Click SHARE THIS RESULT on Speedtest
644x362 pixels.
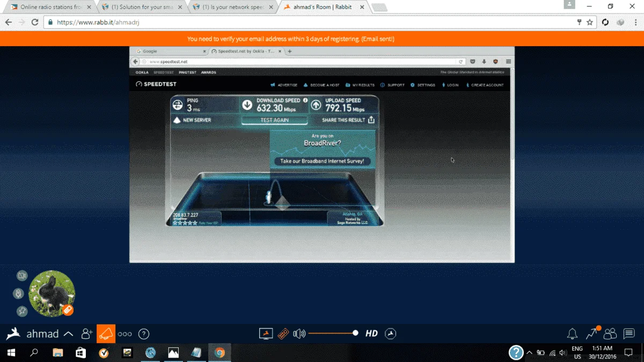[348, 120]
